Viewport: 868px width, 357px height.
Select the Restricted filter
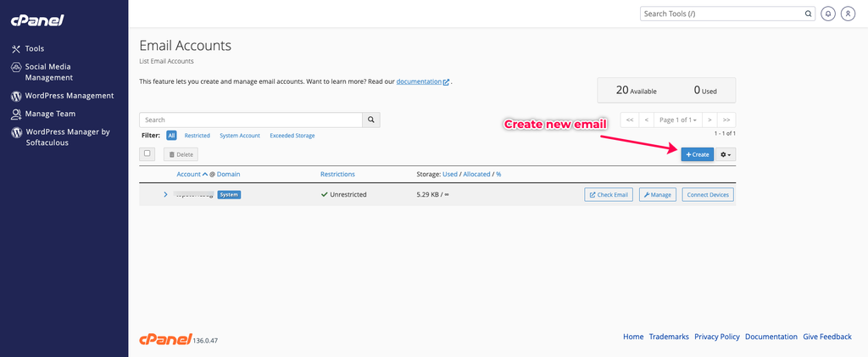[x=197, y=136]
